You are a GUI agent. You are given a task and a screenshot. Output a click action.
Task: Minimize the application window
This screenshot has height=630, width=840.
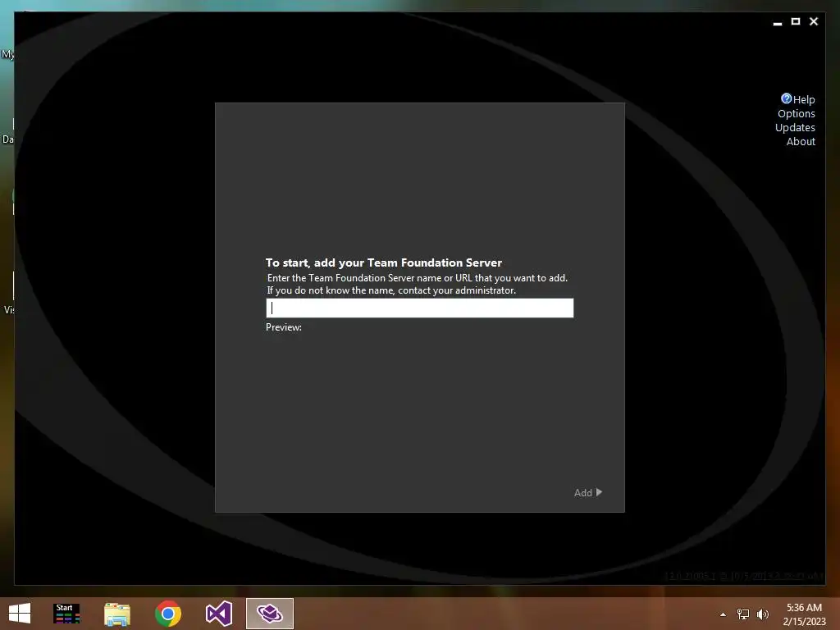tap(778, 22)
